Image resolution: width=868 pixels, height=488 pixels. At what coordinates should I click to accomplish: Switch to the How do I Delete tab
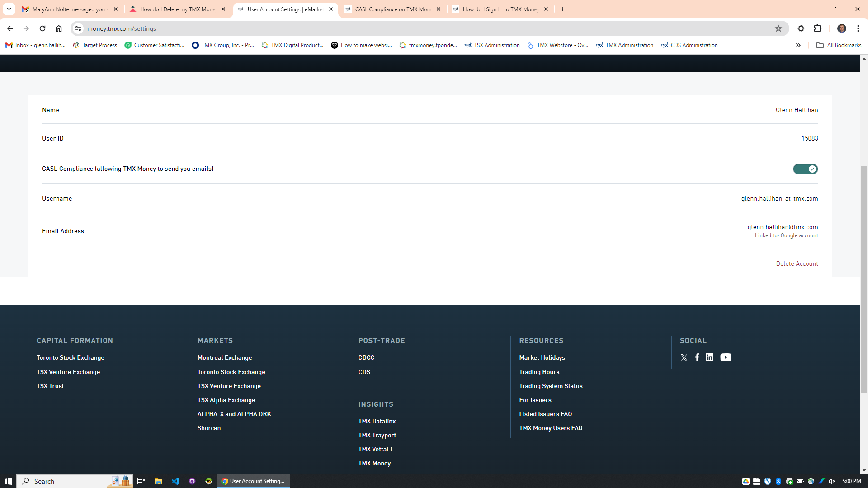click(x=177, y=9)
